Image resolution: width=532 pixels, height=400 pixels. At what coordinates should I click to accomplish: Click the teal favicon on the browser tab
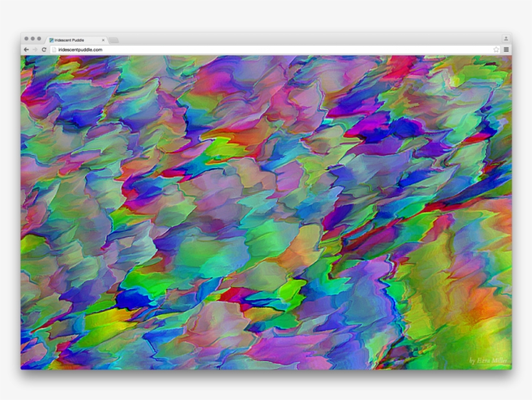tap(51, 39)
